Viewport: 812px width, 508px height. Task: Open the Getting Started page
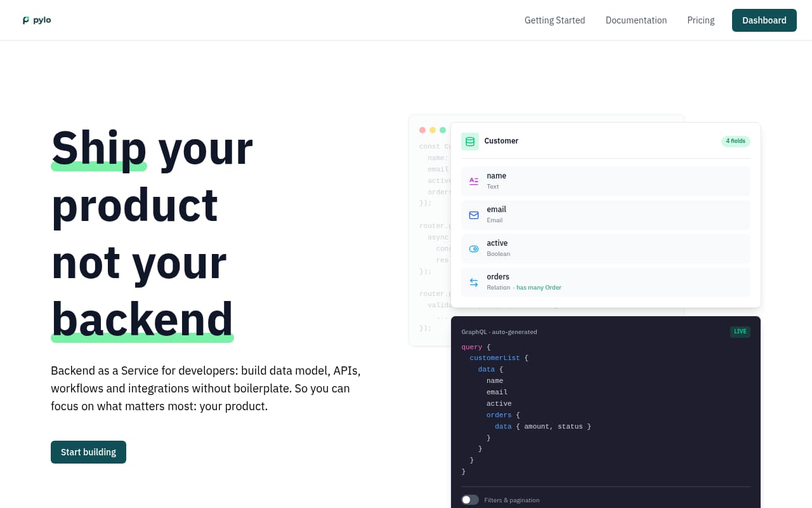554,20
